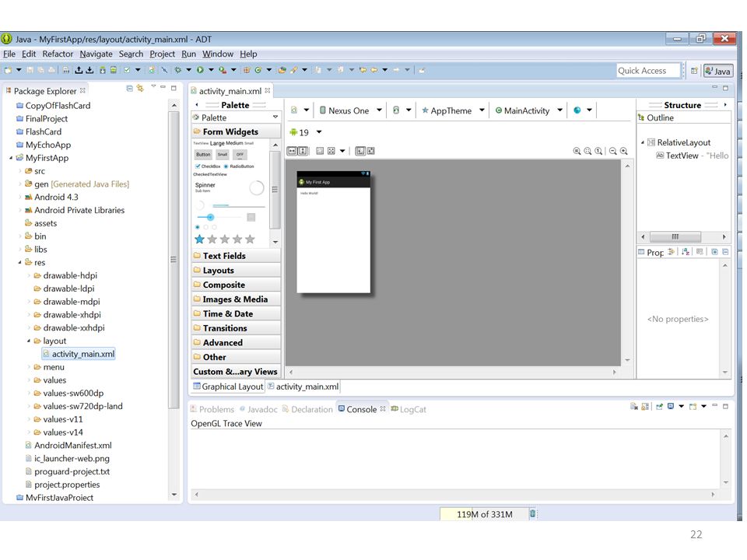Screen dimensions: 747x560
Task: Click the RadioButton widget in palette
Action: tap(239, 166)
